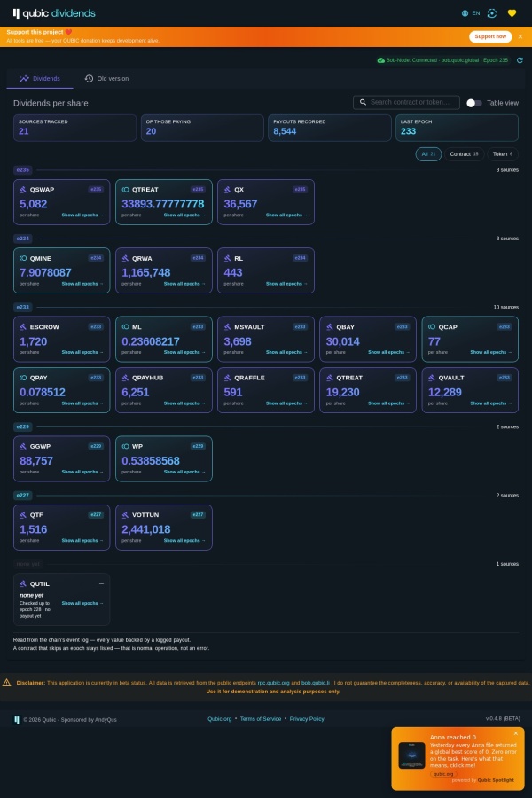This screenshot has height=798, width=532.
Task: Click the QVAULT contract icon
Action: (432, 378)
